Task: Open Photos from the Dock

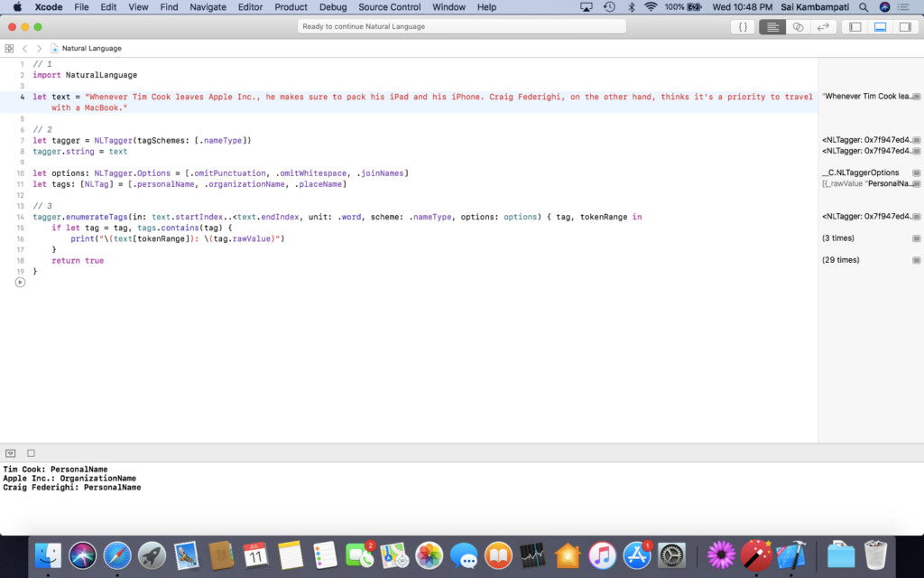Action: click(429, 555)
